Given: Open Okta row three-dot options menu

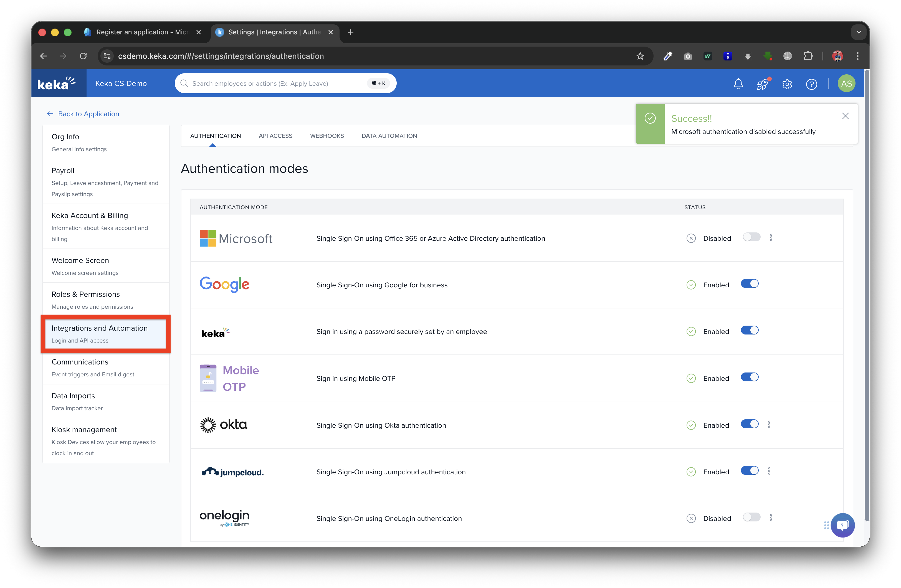Looking at the screenshot, I should click(x=769, y=424).
